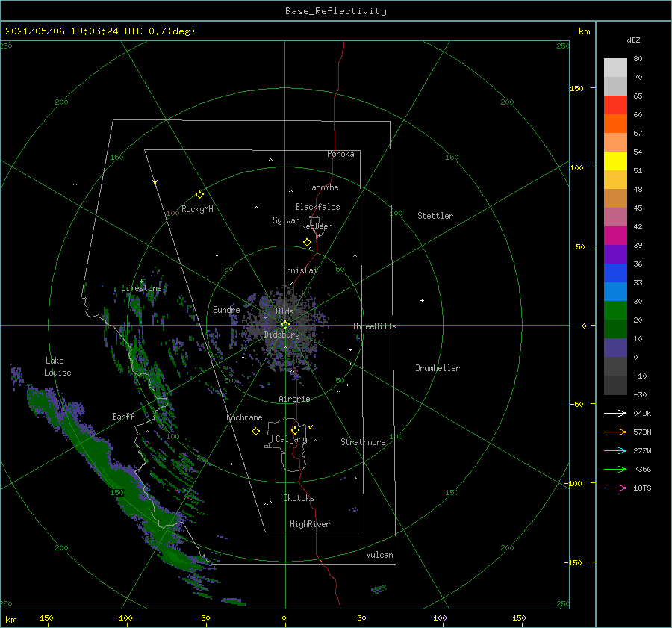
Task: Click the Olds label near radar center
Action: point(284,311)
